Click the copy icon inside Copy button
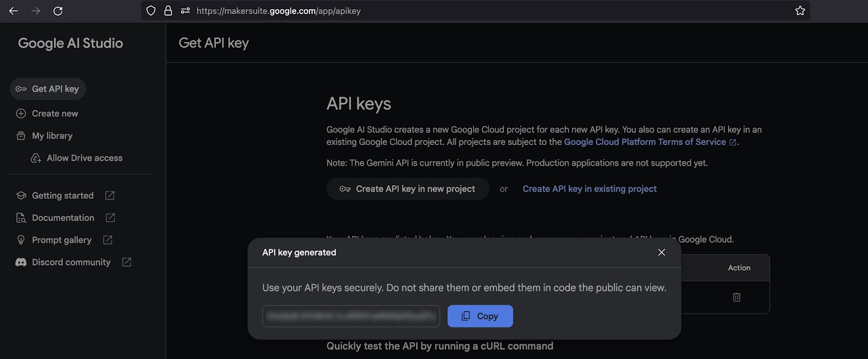This screenshot has height=359, width=868. tap(465, 316)
